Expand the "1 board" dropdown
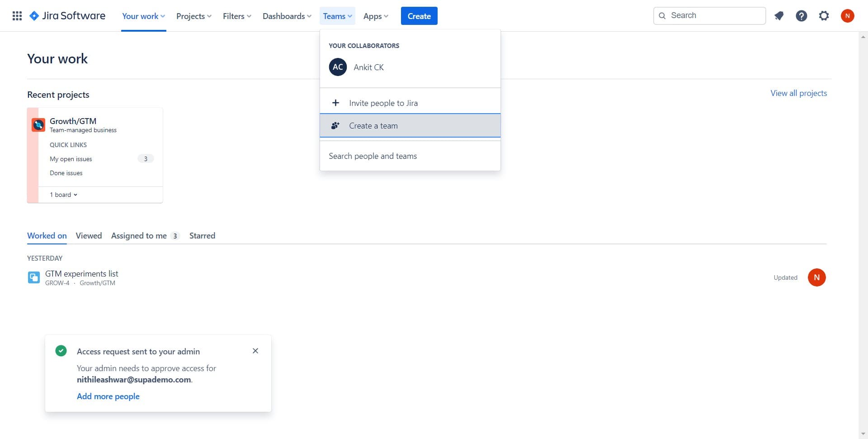This screenshot has height=439, width=868. point(63,194)
